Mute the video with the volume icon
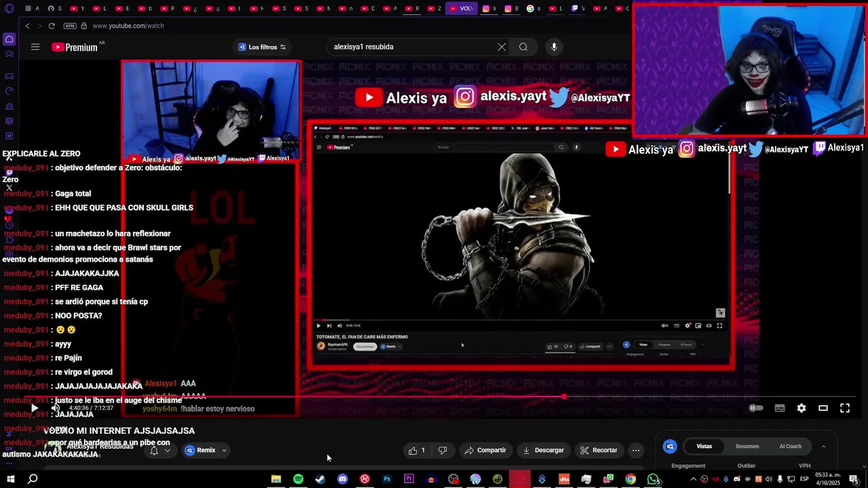This screenshot has height=488, width=868. pyautogui.click(x=56, y=408)
